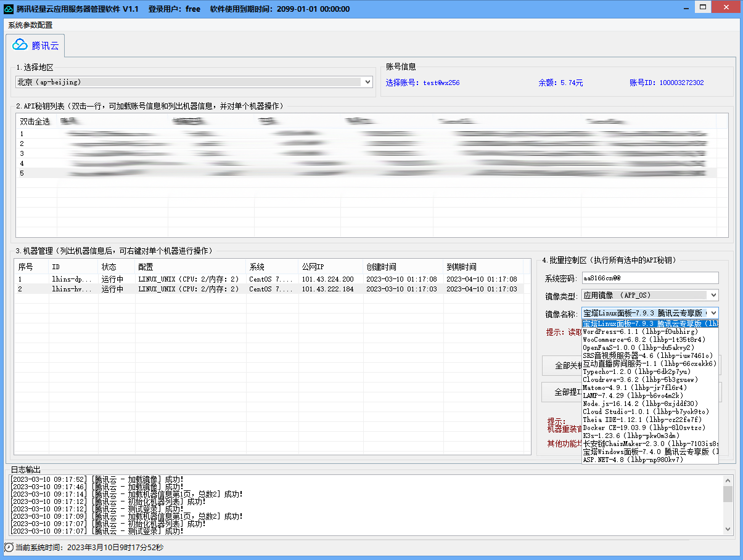Click the log output scrollbar down arrow
Viewport: 743px width, 560px height.
coord(728,529)
